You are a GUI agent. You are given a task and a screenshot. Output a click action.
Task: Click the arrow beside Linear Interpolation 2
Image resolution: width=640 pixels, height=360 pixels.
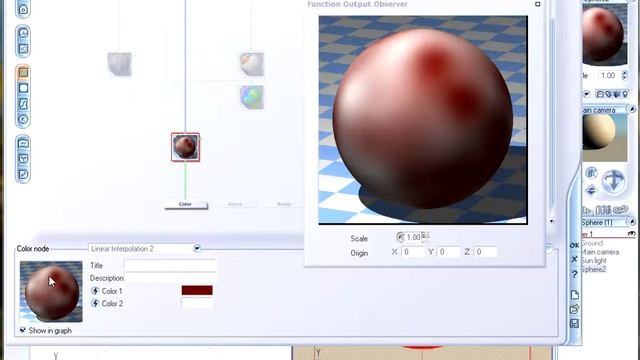point(197,248)
